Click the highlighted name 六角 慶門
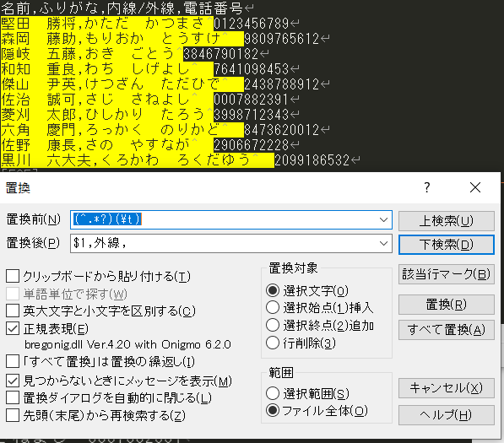 pos(39,130)
